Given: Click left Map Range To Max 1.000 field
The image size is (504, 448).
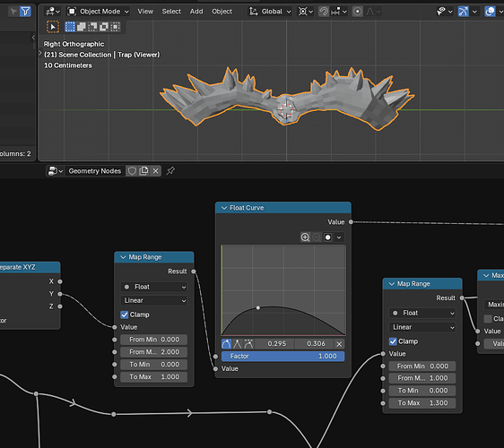Looking at the screenshot, I should point(154,377).
